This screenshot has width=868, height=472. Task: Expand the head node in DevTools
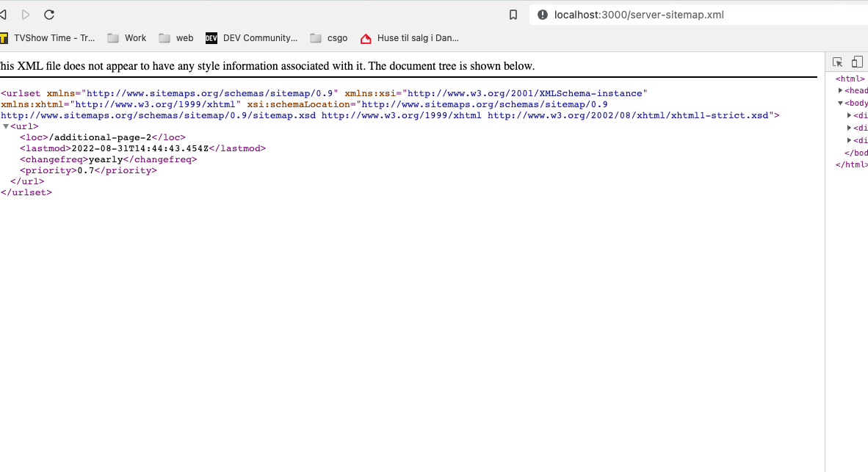click(x=840, y=91)
